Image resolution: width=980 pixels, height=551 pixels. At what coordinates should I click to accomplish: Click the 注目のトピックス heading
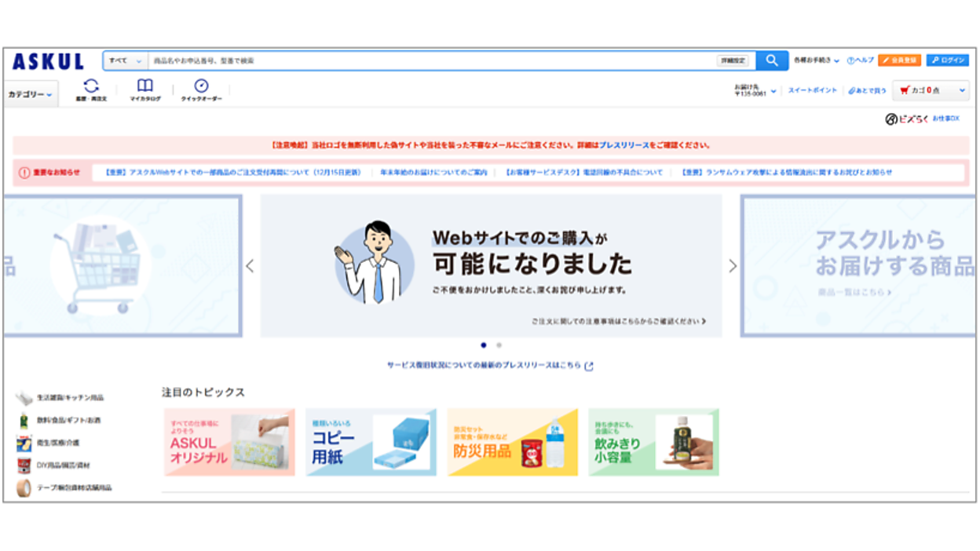coord(203,392)
